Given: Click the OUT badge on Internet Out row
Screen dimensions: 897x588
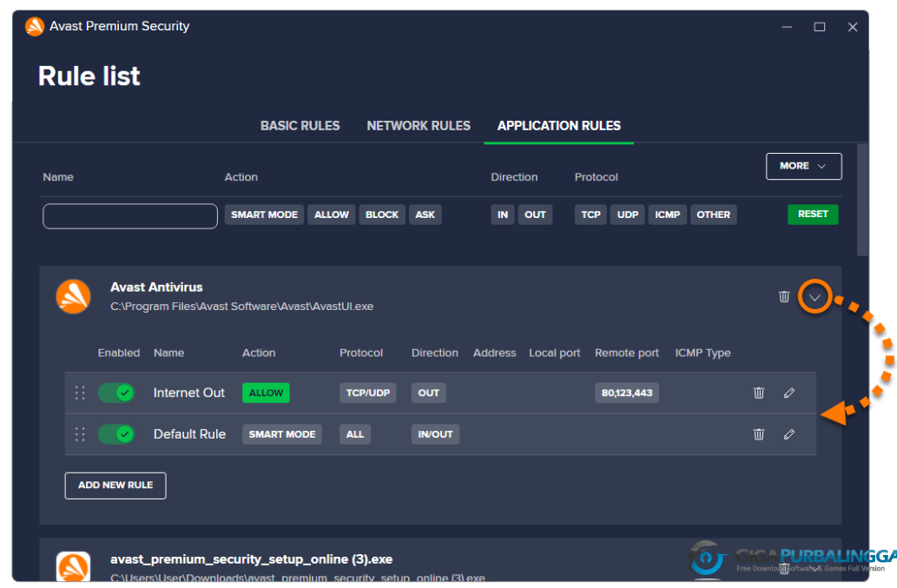Looking at the screenshot, I should (428, 393).
